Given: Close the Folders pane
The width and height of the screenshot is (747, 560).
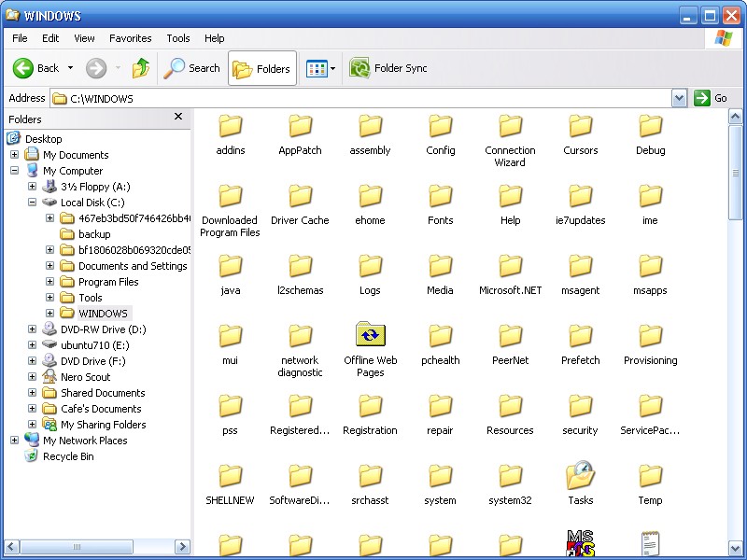Looking at the screenshot, I should pyautogui.click(x=178, y=116).
